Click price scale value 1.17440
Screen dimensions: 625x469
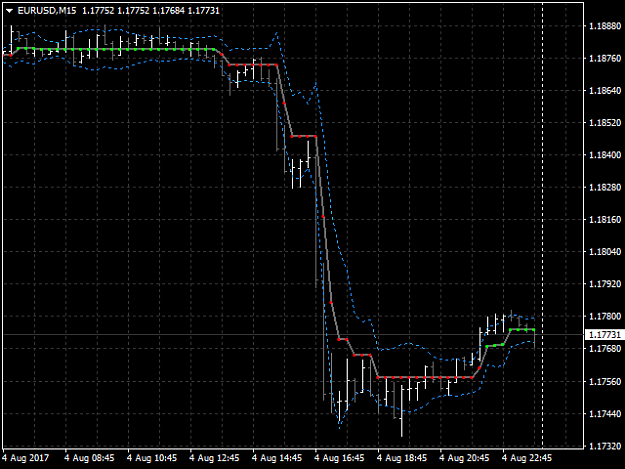point(605,414)
